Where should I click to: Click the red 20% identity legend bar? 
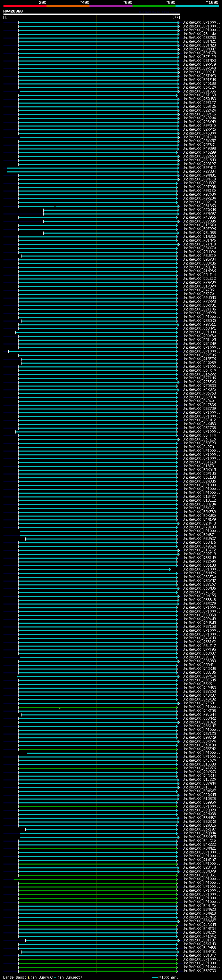25,6
